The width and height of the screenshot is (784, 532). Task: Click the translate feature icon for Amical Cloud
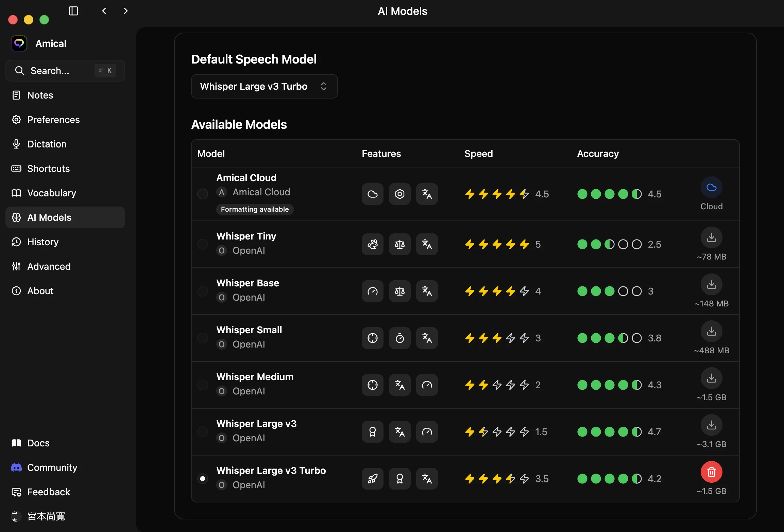point(427,194)
